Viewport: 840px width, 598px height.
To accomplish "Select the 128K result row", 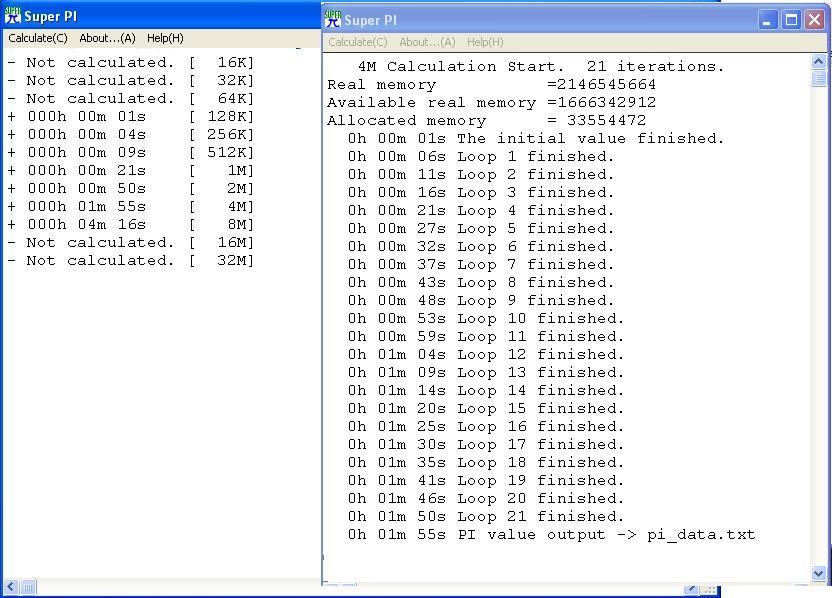I will tap(130, 117).
